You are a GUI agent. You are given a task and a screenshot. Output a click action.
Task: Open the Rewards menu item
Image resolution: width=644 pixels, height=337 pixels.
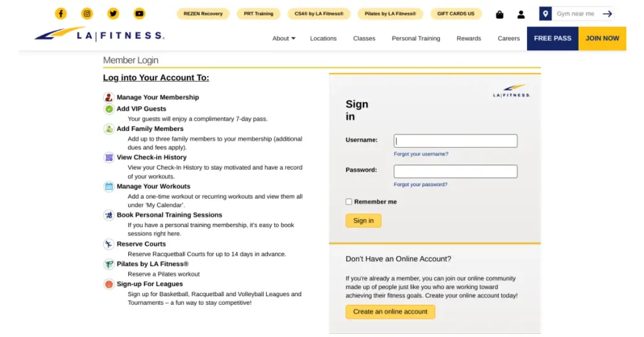point(469,38)
